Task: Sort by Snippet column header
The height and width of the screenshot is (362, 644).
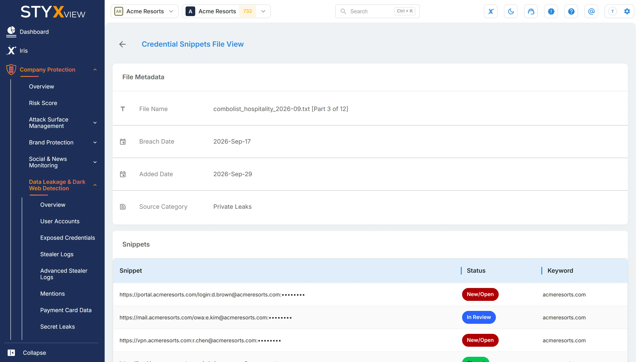Action: (x=130, y=270)
